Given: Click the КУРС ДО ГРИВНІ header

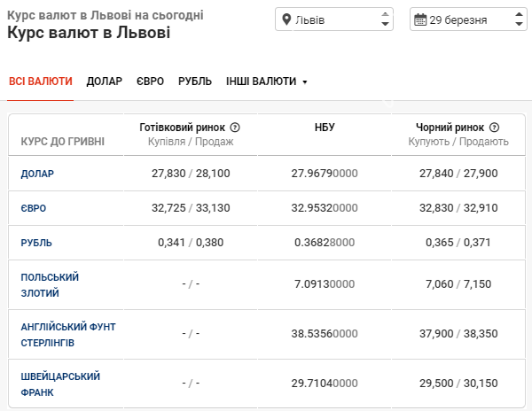Looking at the screenshot, I should 62,141.
